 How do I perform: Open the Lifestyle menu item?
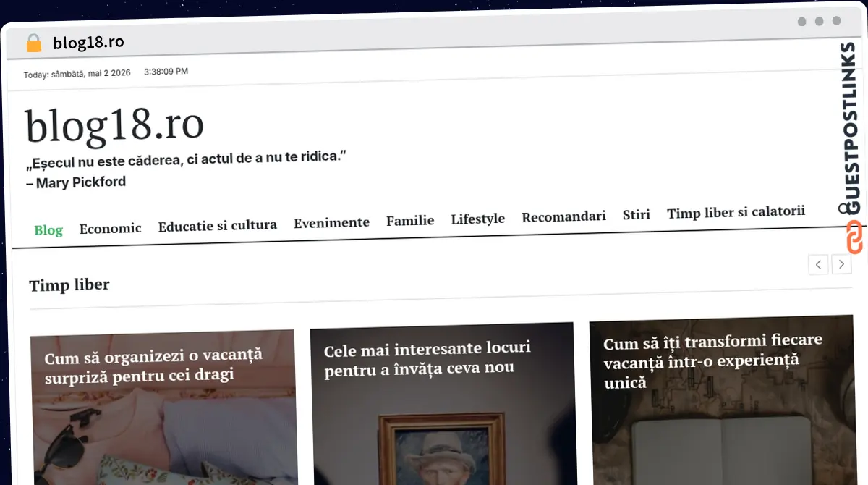[x=478, y=219]
